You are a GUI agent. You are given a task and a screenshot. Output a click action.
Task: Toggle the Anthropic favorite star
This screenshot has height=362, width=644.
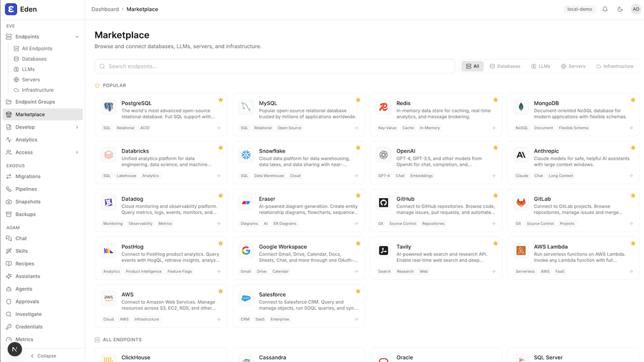coord(633,148)
